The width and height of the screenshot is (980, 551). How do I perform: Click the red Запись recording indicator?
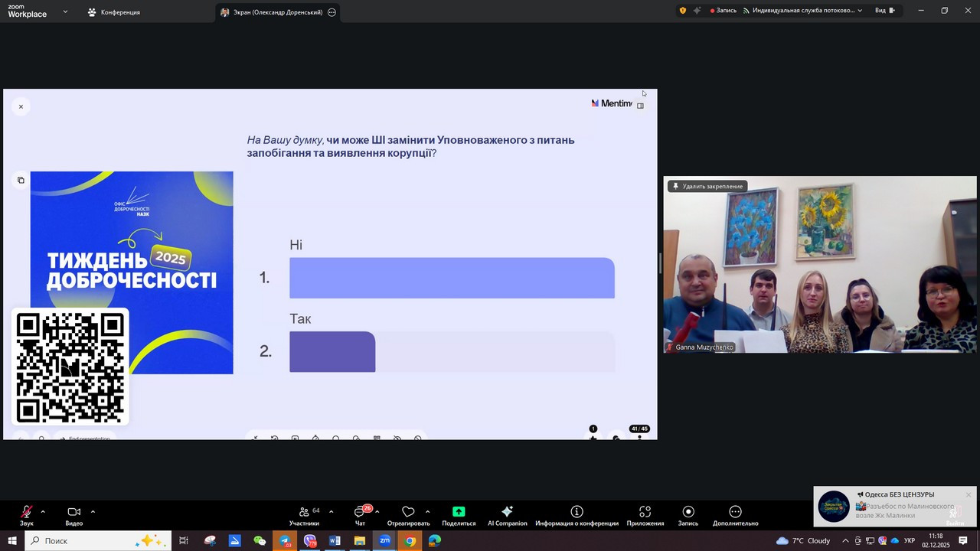click(x=724, y=11)
